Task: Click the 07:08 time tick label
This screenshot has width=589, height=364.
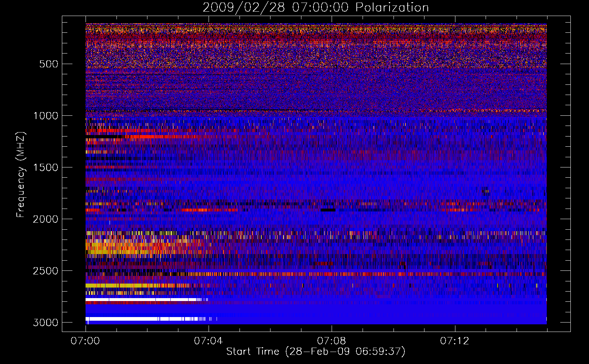Action: pyautogui.click(x=332, y=341)
